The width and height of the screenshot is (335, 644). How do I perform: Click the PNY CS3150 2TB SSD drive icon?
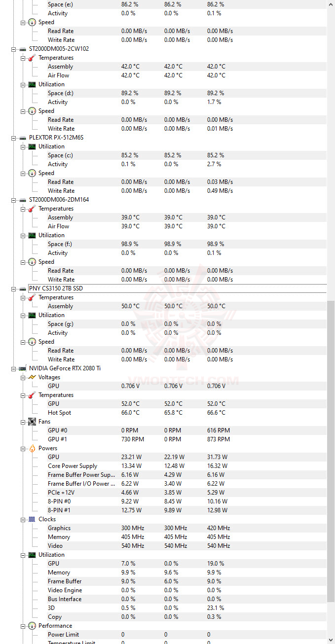click(x=22, y=288)
